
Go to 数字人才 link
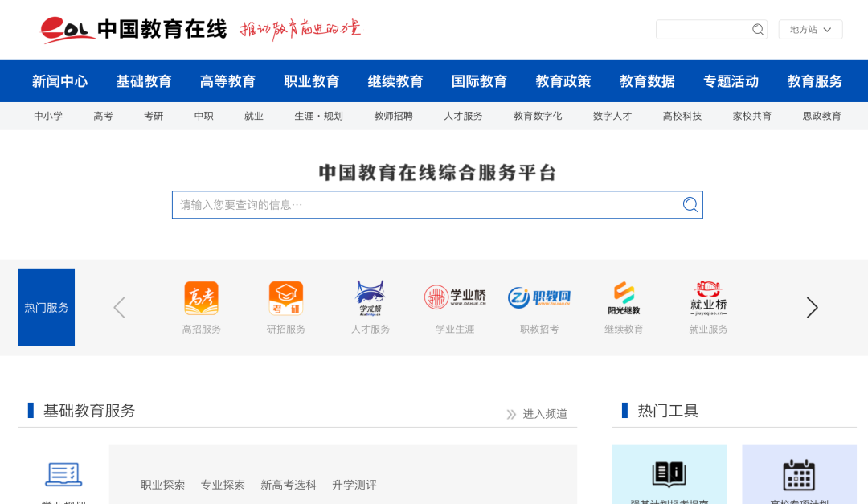click(612, 116)
